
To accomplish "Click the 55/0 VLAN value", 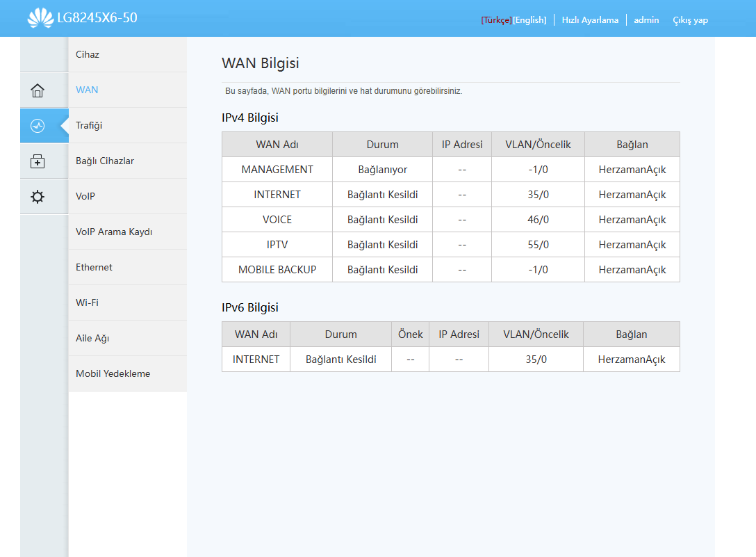I will [538, 245].
